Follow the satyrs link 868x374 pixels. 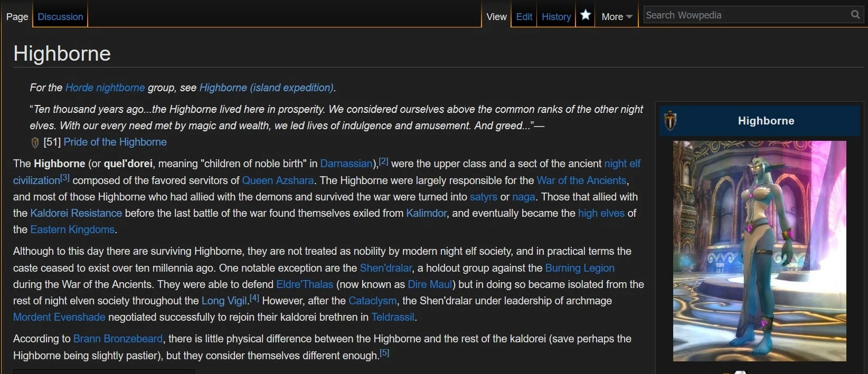pyautogui.click(x=483, y=197)
